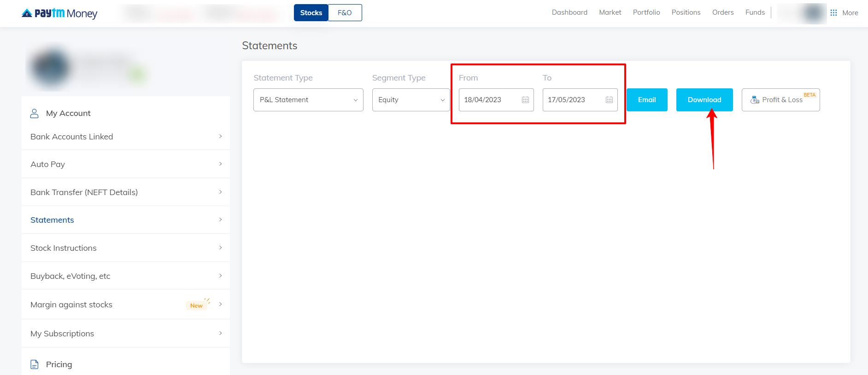Go to the Portfolio tab
Image resolution: width=868 pixels, height=375 pixels.
coord(646,12)
